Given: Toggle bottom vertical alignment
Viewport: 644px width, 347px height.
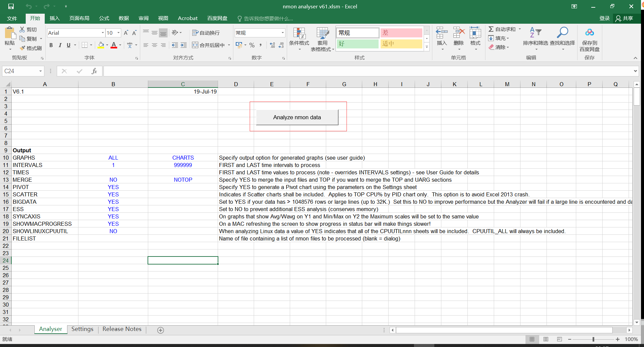Looking at the screenshot, I should (x=163, y=33).
